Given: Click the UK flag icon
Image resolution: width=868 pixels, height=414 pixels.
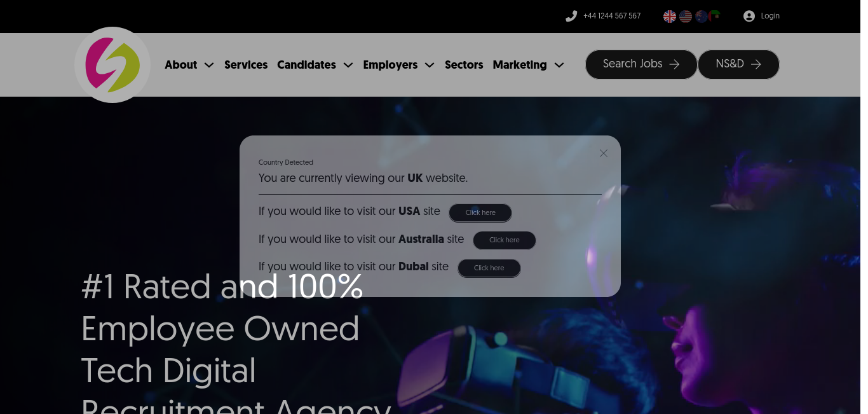Looking at the screenshot, I should tap(669, 17).
